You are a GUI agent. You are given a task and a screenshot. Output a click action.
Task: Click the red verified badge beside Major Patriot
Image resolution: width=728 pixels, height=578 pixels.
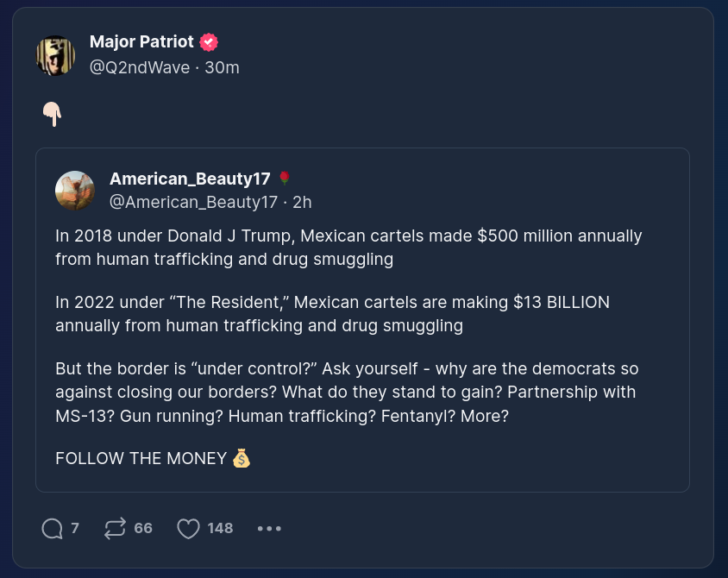208,42
